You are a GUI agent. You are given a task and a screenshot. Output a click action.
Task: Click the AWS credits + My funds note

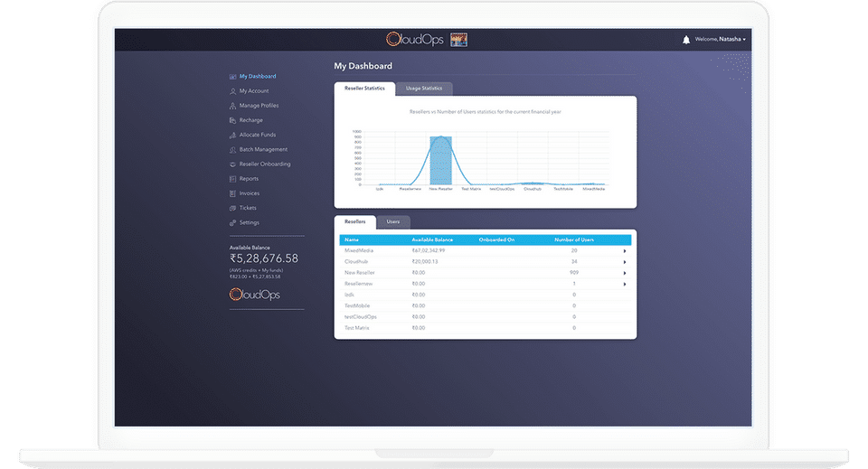pyautogui.click(x=256, y=270)
